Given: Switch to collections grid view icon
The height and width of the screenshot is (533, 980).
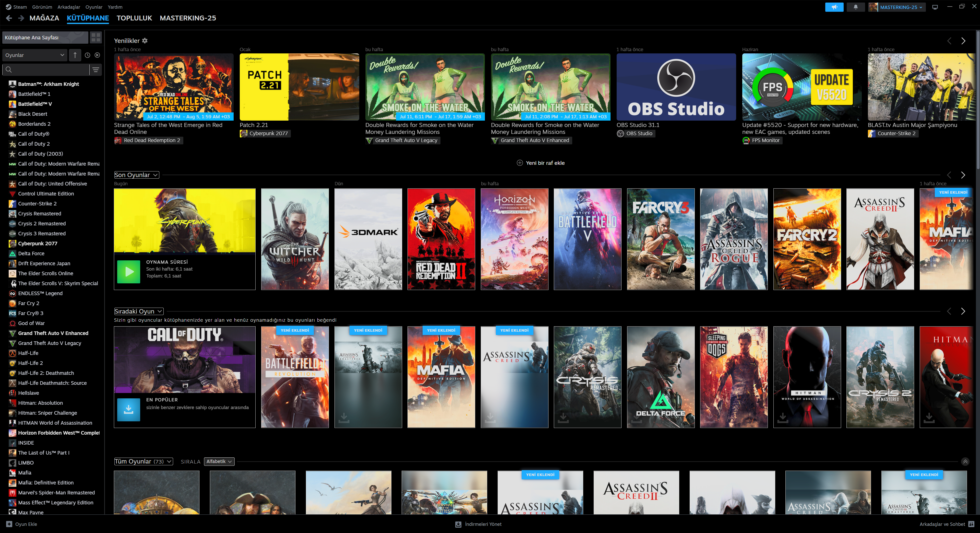Looking at the screenshot, I should click(96, 37).
